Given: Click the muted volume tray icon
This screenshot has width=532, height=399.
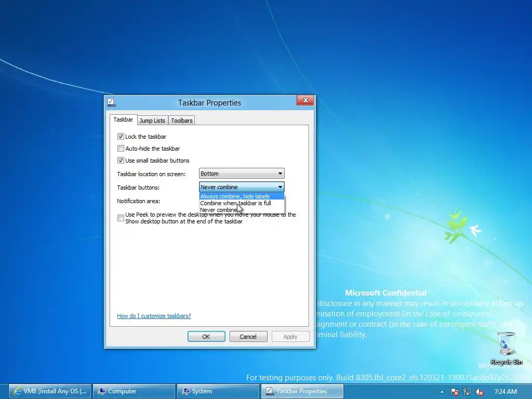Looking at the screenshot, I should [x=480, y=392].
